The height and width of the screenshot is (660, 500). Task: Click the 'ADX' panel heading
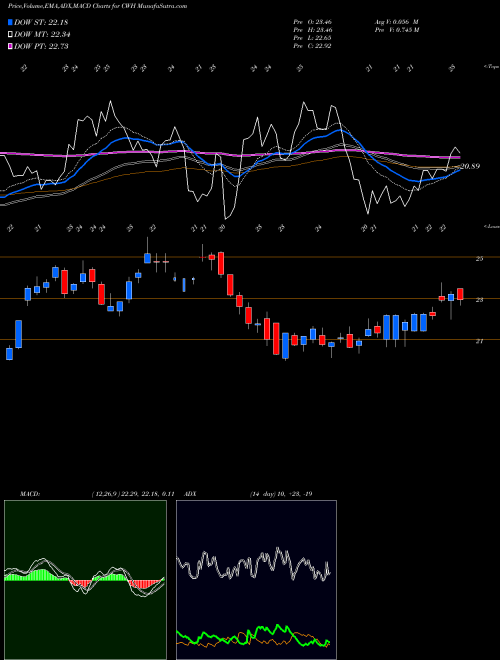point(190,494)
